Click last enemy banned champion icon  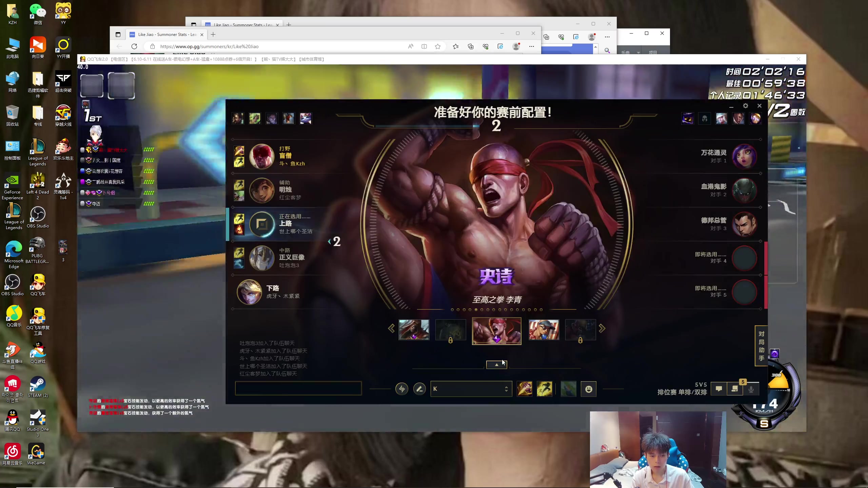[755, 118]
